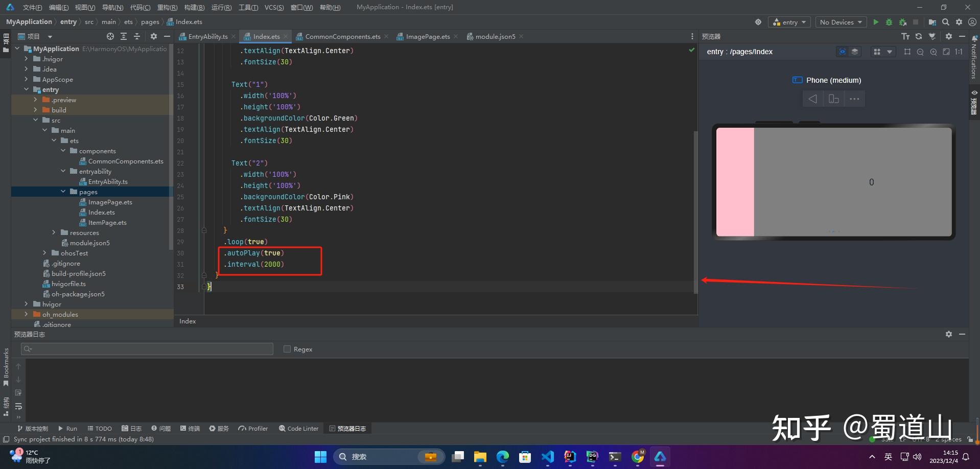Screen dimensions: 980x469
Task: Open the 构建(B) build menu
Action: tap(194, 7)
